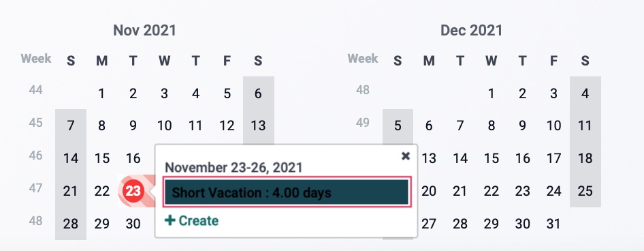Choose December 15, 2021

[492, 158]
